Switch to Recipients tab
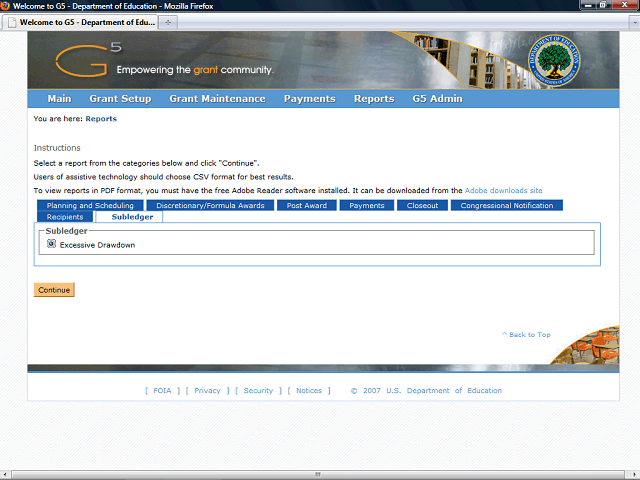This screenshot has height=480, width=640. (65, 217)
